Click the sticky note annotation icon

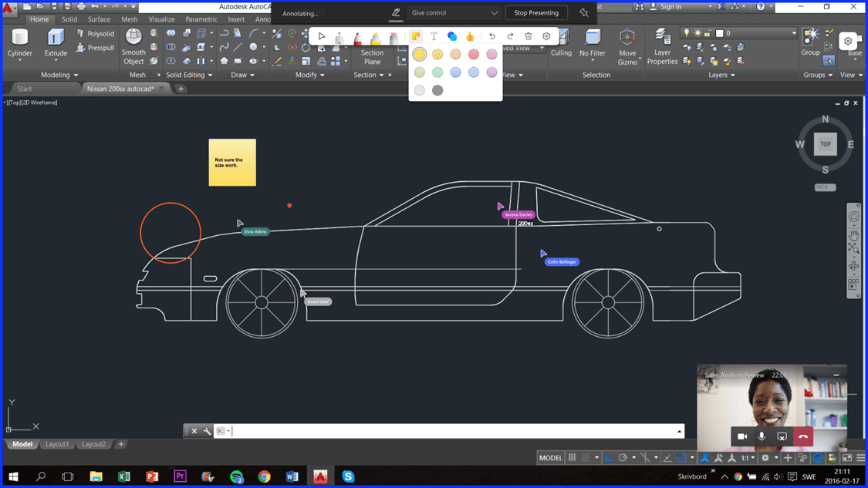tap(414, 35)
